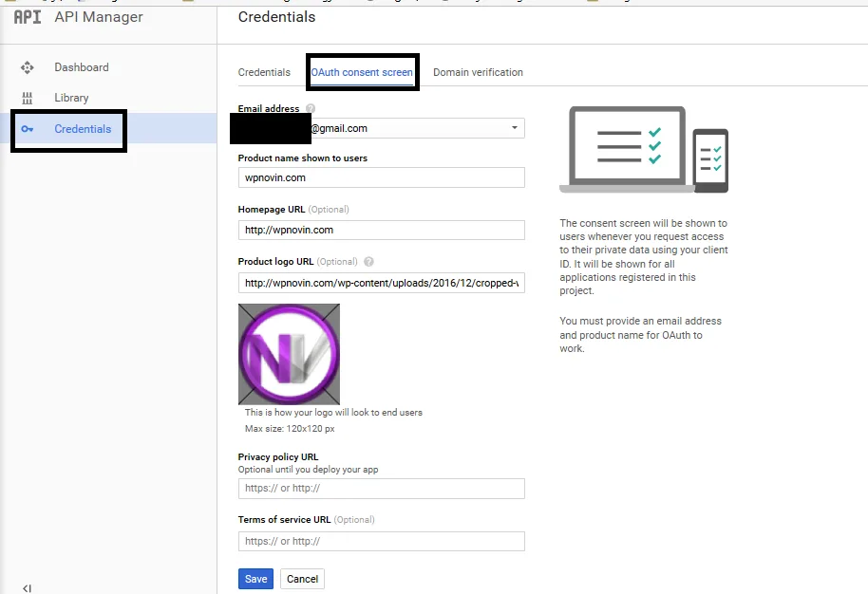Open Dashboard in the sidebar
Screen dimensions: 868x594
click(82, 67)
